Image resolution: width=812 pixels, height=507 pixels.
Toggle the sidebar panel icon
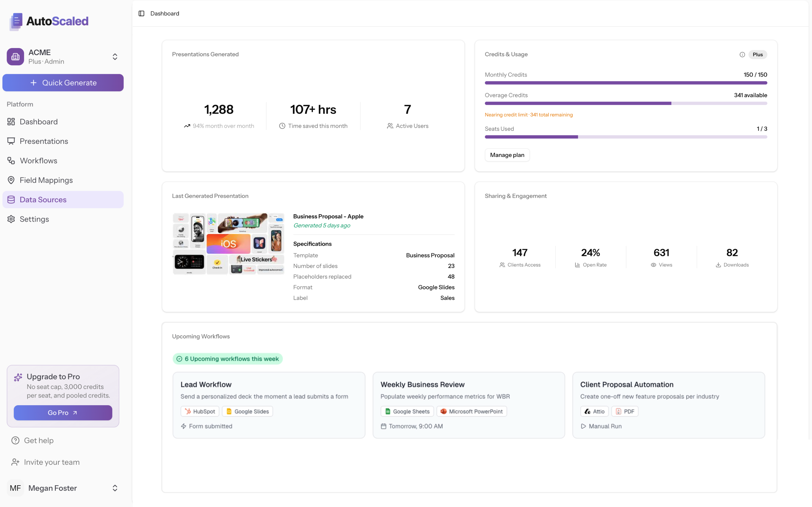click(142, 13)
